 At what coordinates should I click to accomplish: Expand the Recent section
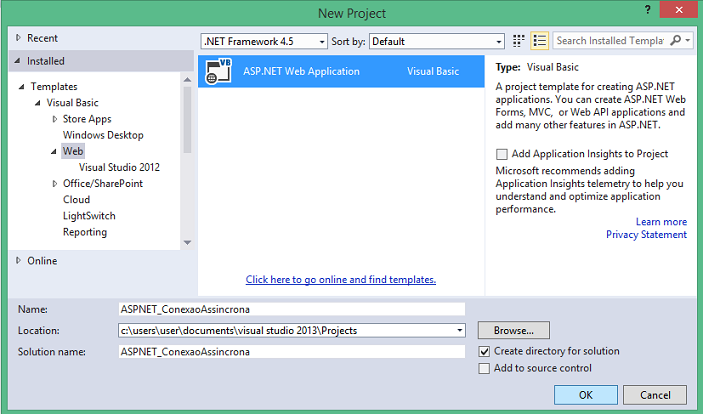tap(18, 38)
